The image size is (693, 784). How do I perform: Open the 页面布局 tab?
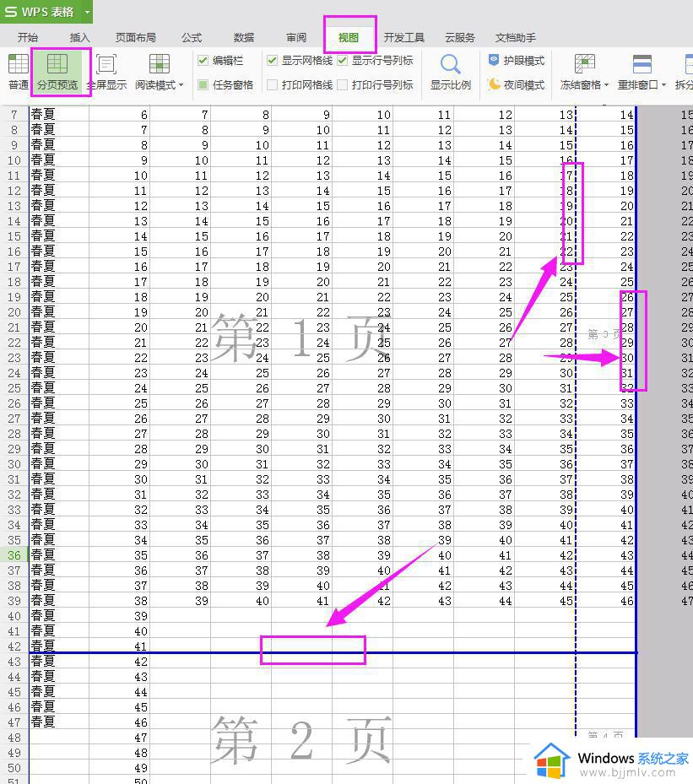click(x=136, y=37)
